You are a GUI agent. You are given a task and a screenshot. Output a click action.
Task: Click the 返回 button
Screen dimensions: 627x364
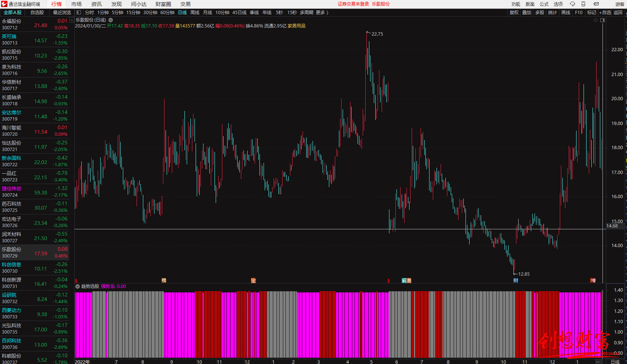(x=618, y=13)
